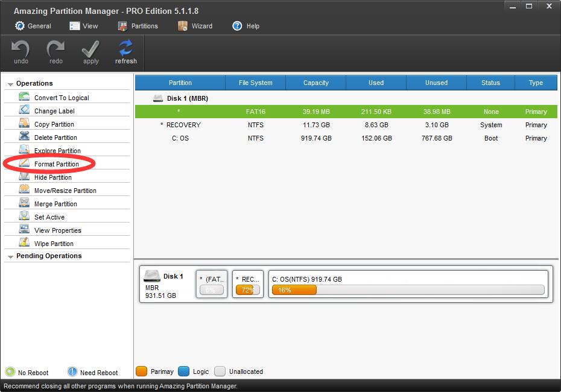
Task: Click the Merge Partition icon
Action: click(x=24, y=203)
